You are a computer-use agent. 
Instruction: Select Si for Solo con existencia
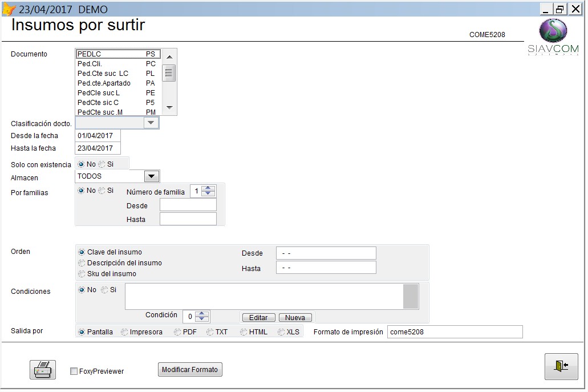pos(106,164)
